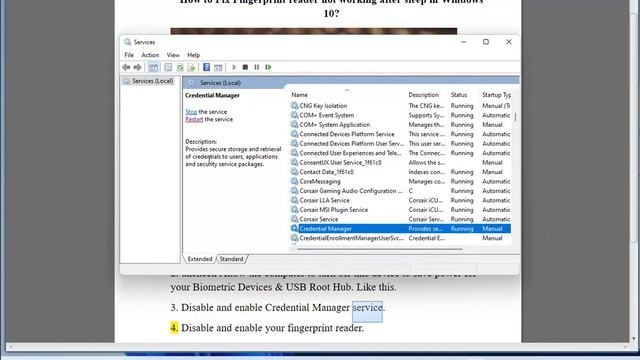The image size is (640, 360).
Task: Open the File menu
Action: click(129, 55)
